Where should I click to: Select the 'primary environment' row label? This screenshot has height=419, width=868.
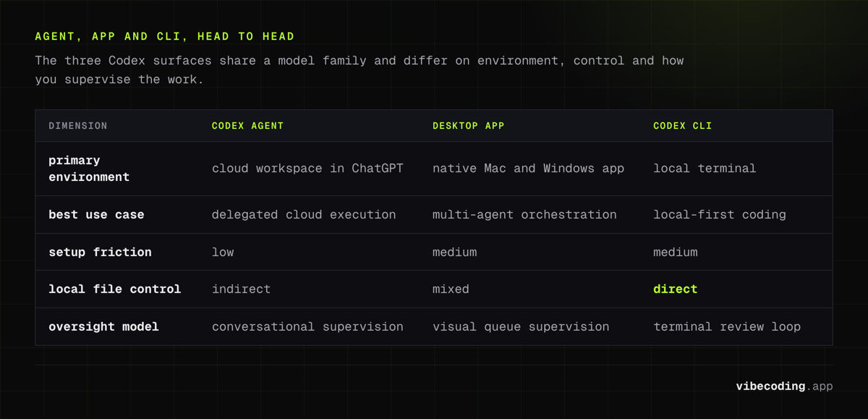coord(89,169)
